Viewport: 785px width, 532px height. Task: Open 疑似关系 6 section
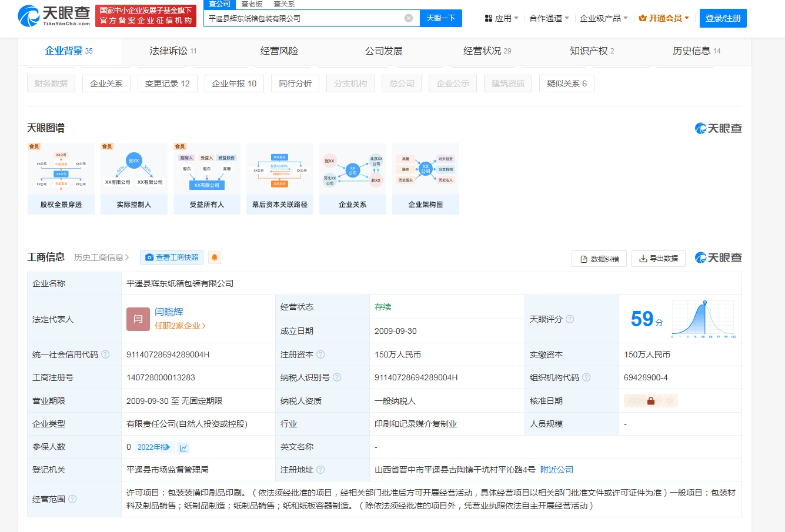point(567,83)
